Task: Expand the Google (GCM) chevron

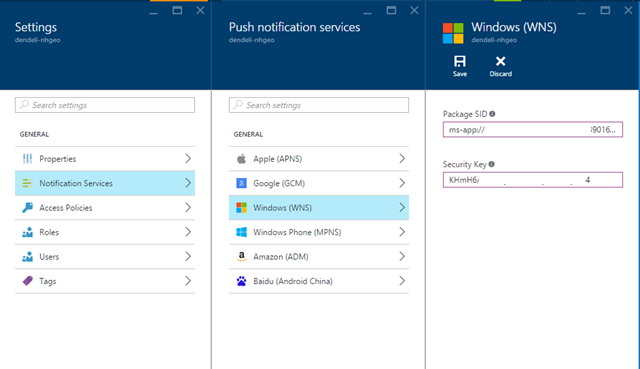Action: [402, 183]
